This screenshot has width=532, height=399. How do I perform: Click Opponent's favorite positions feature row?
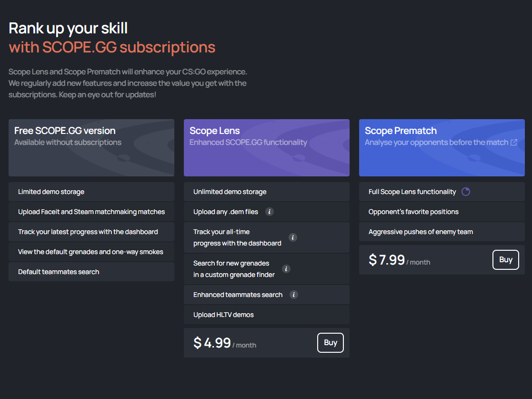pyautogui.click(x=442, y=212)
